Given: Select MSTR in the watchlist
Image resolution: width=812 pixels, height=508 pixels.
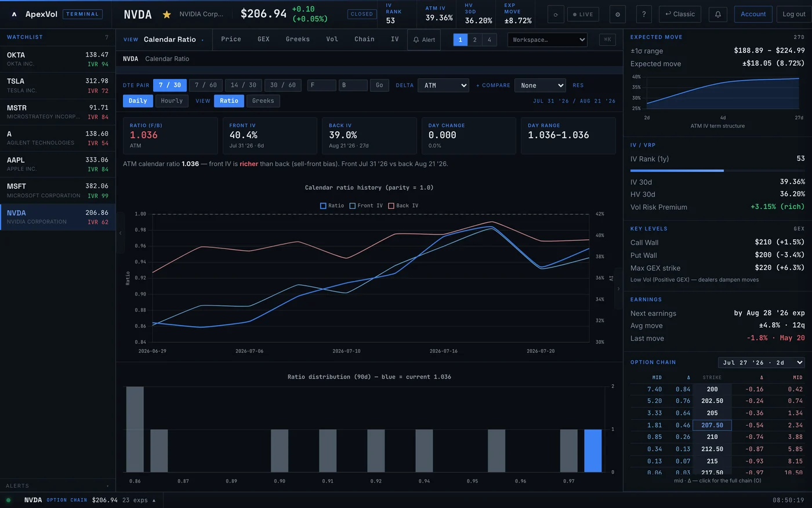Looking at the screenshot, I should [58, 112].
